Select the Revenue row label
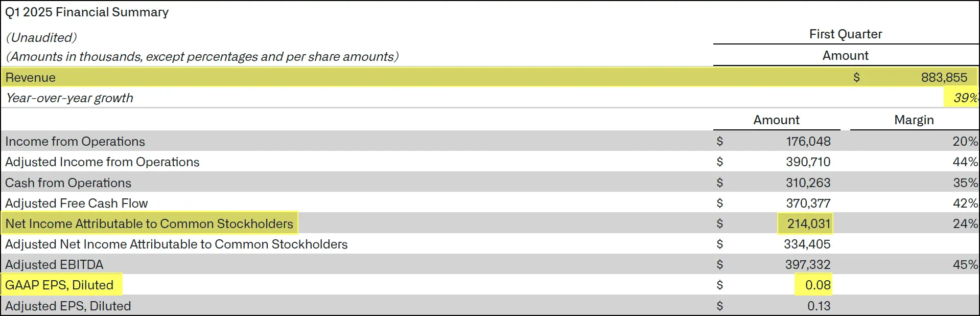Image resolution: width=980 pixels, height=316 pixels. (31, 78)
